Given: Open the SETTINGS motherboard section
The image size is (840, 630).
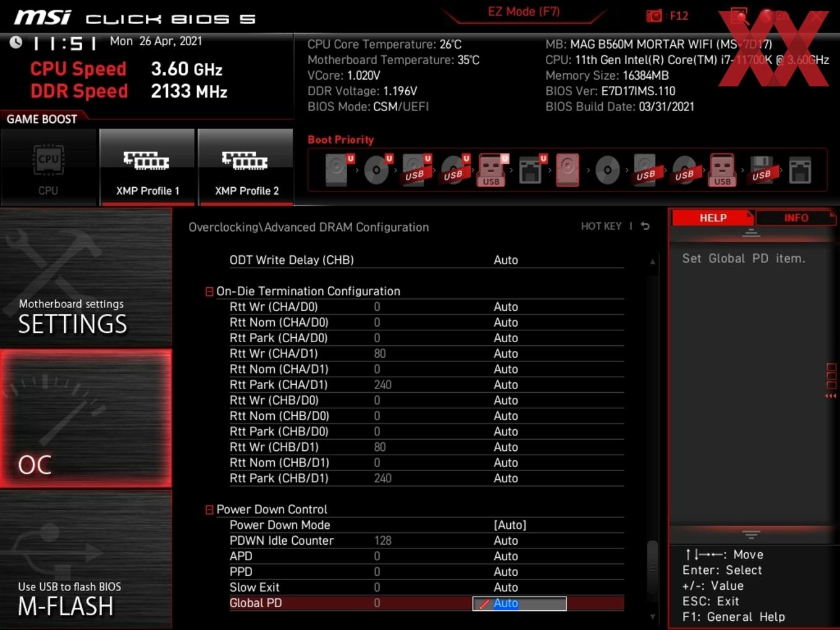Looking at the screenshot, I should [x=86, y=279].
